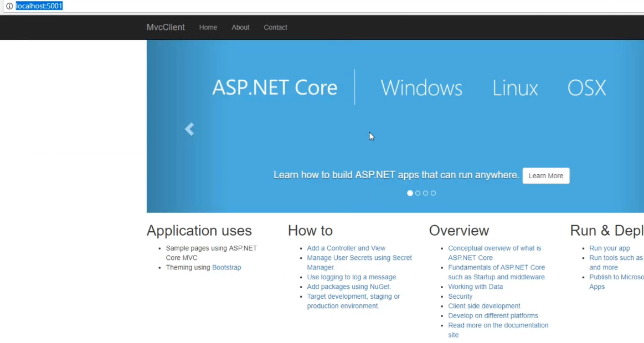Open Working with Data link
The height and width of the screenshot is (343, 644).
475,287
